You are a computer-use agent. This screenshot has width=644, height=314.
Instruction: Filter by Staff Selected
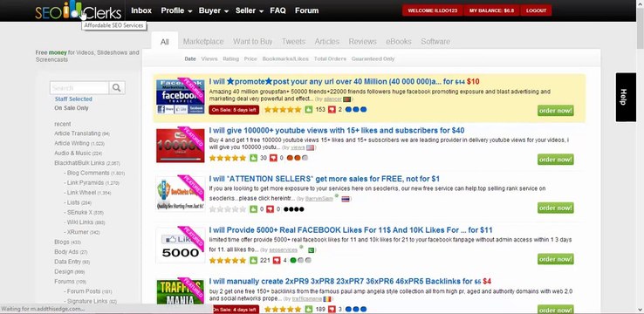tap(73, 99)
